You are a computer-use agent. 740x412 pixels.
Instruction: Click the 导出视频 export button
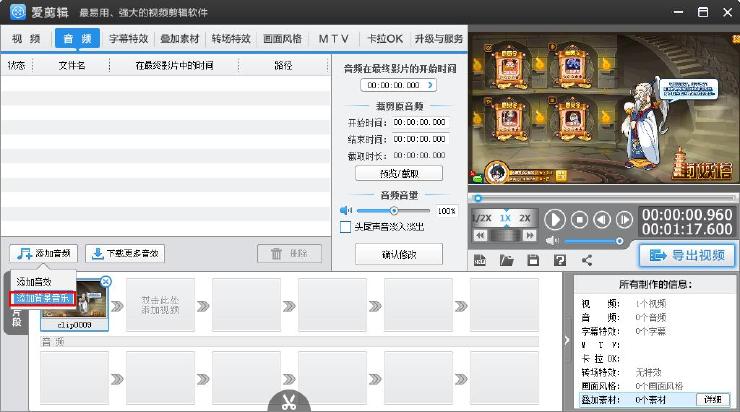687,255
